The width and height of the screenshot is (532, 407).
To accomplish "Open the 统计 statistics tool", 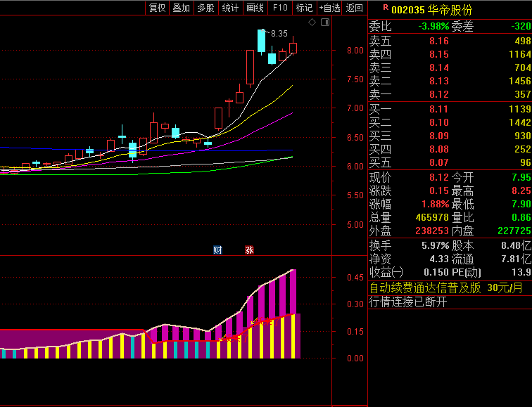I will [230, 8].
